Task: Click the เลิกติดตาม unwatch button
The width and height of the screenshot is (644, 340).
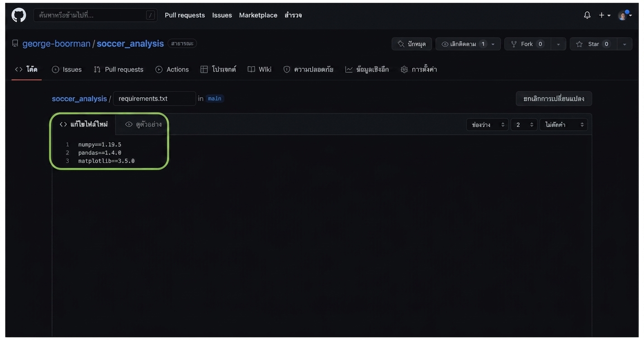Action: [x=463, y=44]
